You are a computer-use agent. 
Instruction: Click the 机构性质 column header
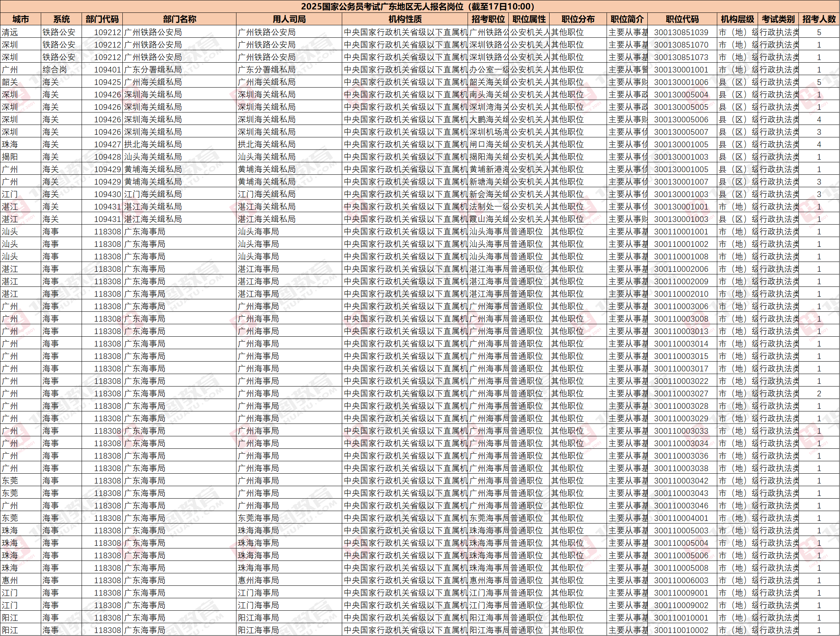405,19
